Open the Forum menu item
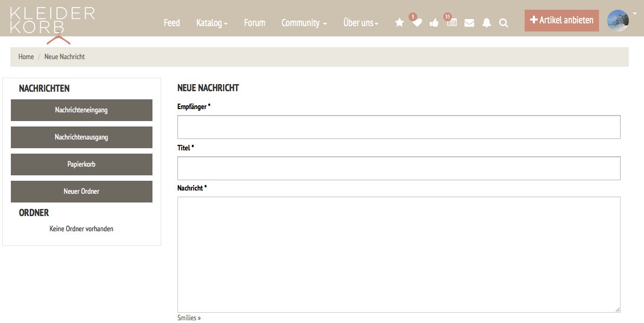The width and height of the screenshot is (644, 323). coord(254,23)
